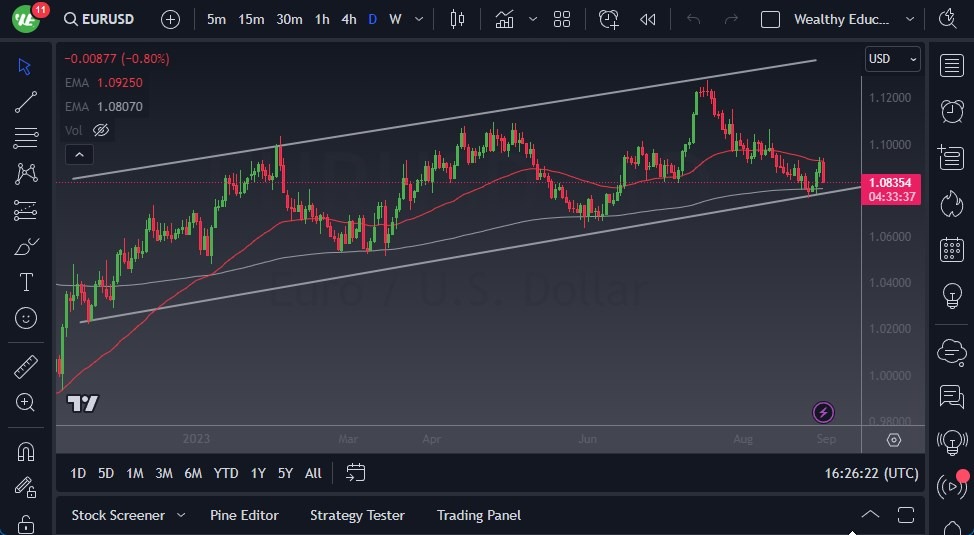Viewport: 974px width, 535px height.
Task: Collapse the indicator legend chevron
Action: click(79, 154)
